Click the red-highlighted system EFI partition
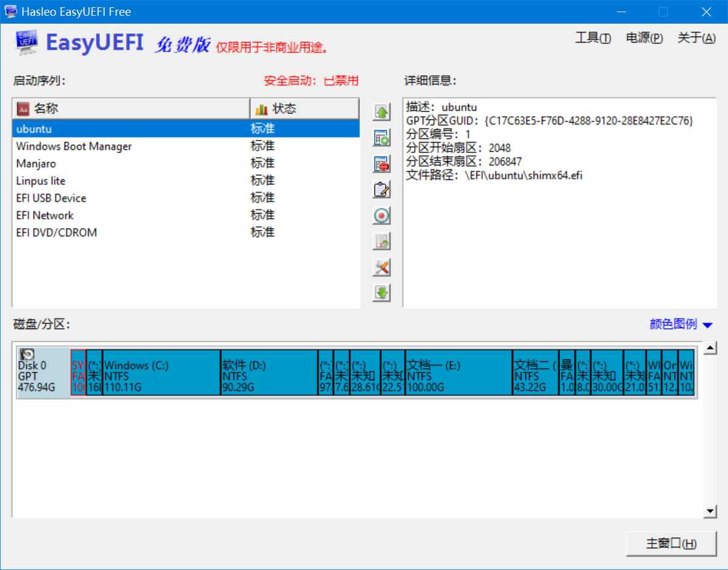This screenshot has width=728, height=570. click(78, 372)
